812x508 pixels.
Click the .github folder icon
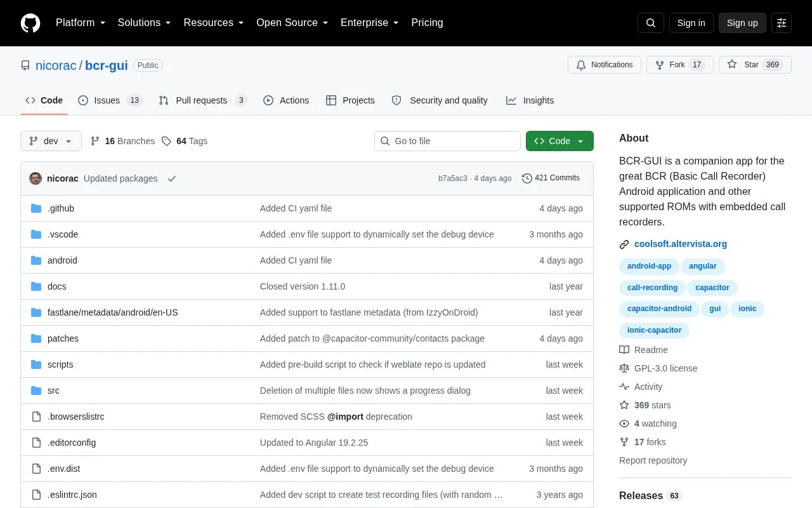point(36,208)
